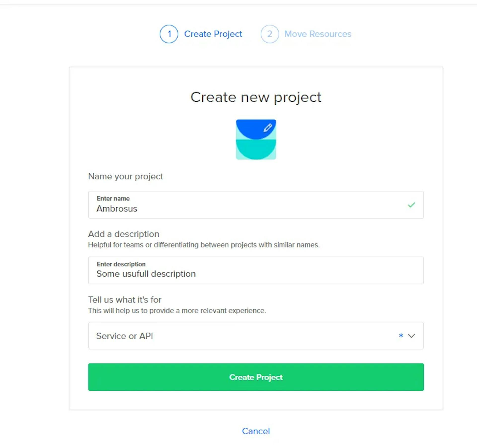Focus the project name field containing Ambrosus

click(248, 209)
